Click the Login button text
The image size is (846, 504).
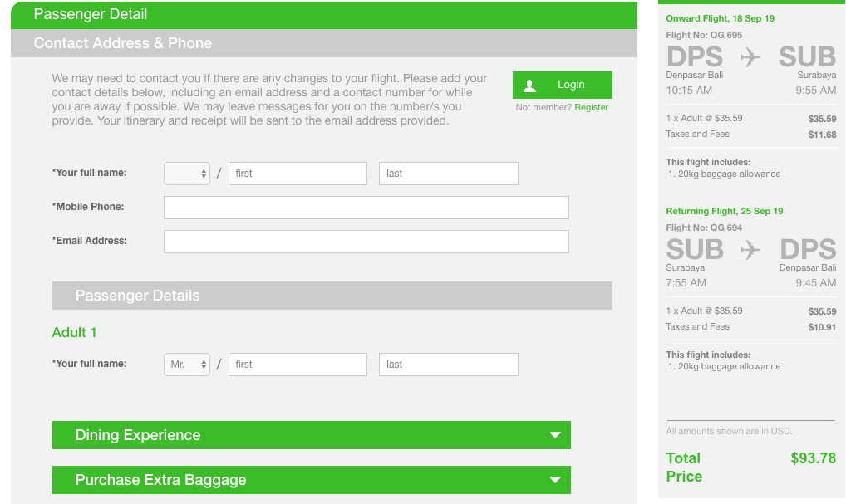click(571, 85)
